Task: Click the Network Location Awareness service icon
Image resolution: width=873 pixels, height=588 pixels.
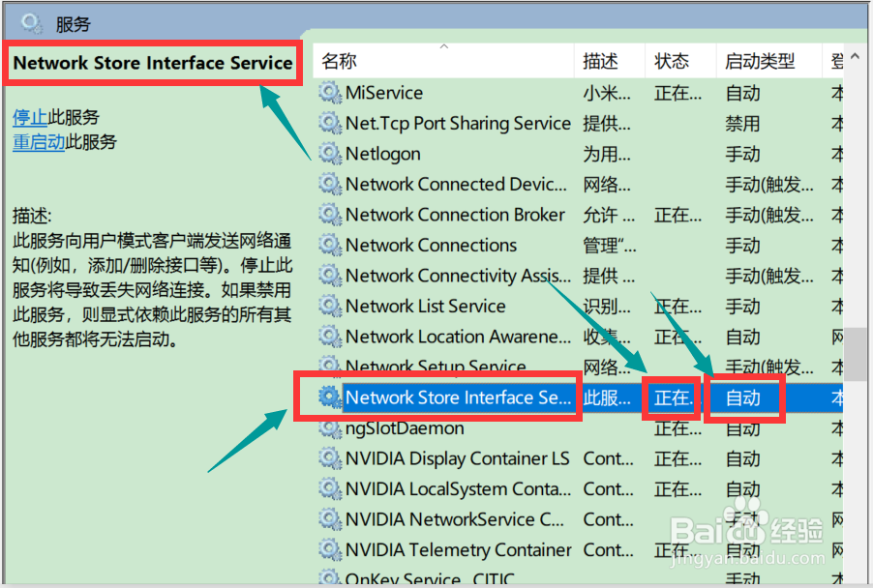Action: pos(329,337)
